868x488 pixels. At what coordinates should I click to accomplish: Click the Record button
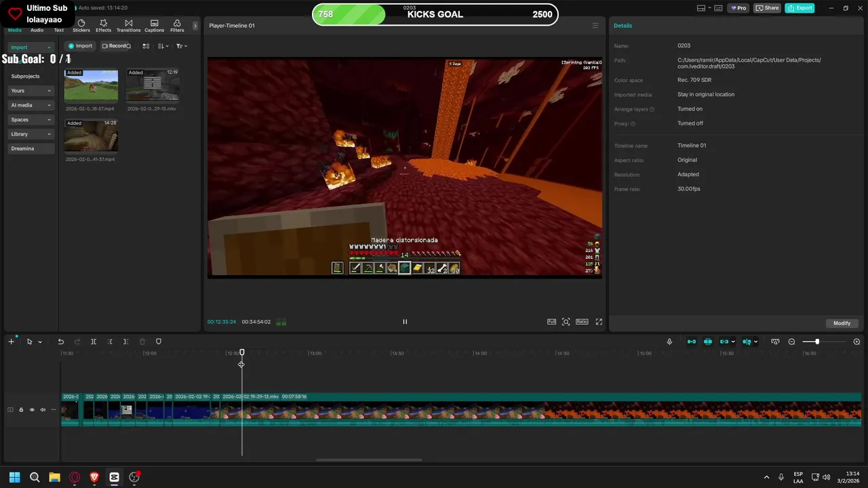click(116, 46)
